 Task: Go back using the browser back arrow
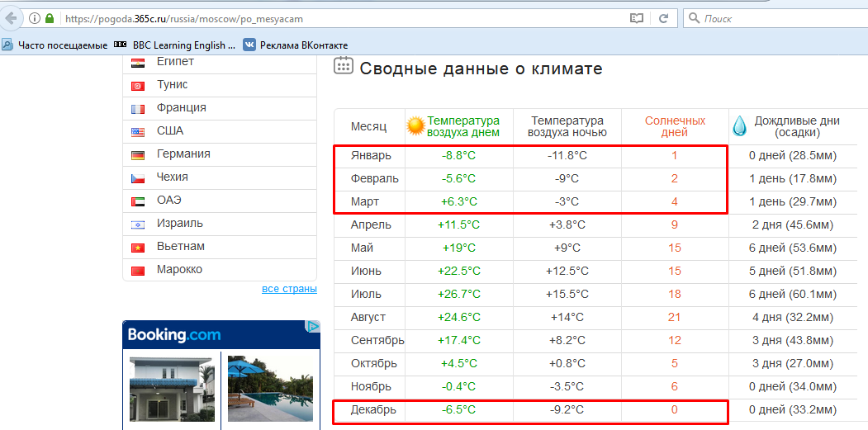coord(11,18)
